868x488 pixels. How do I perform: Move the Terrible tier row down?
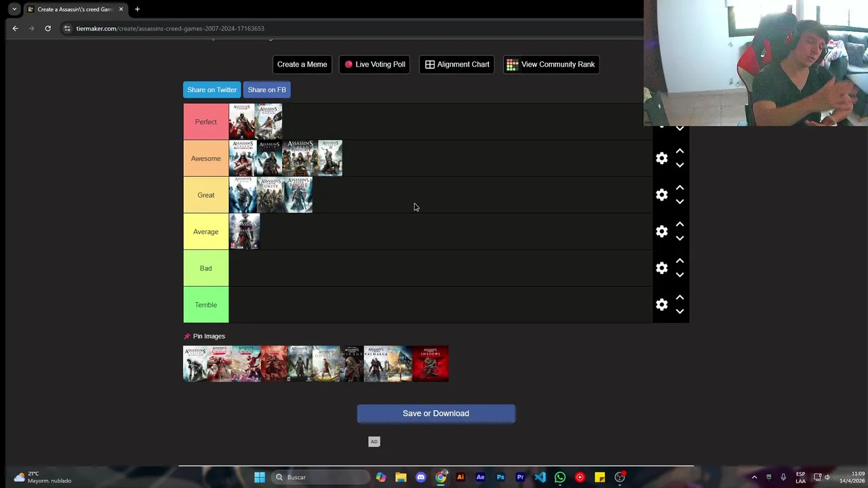pyautogui.click(x=679, y=312)
